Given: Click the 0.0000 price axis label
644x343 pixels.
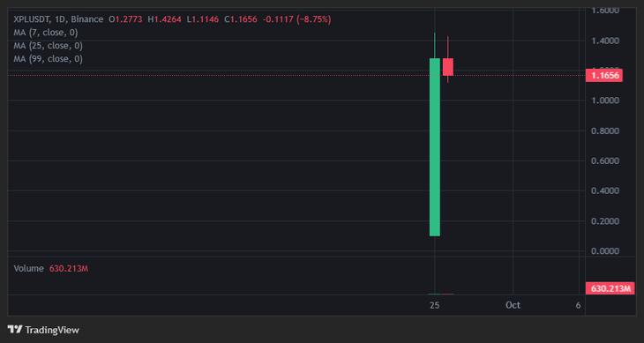Looking at the screenshot, I should (x=605, y=251).
